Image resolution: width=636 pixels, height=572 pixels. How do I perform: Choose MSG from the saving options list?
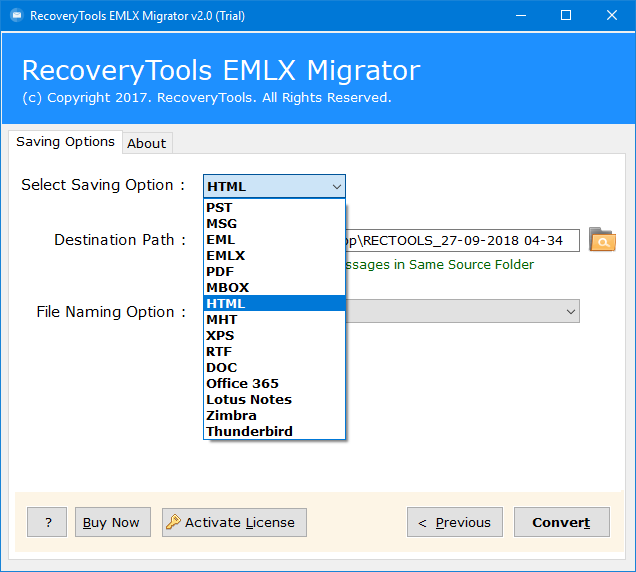pyautogui.click(x=274, y=224)
